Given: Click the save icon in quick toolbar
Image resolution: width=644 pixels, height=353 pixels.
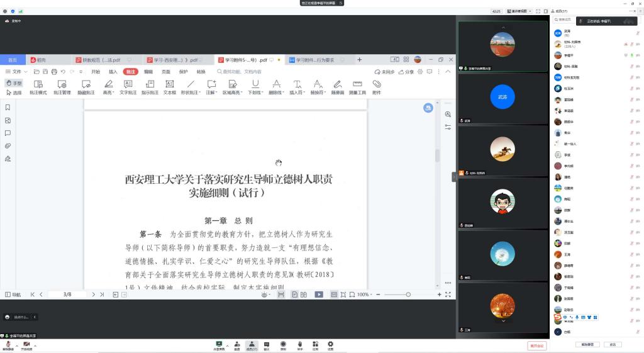Looking at the screenshot, I should point(45,72).
